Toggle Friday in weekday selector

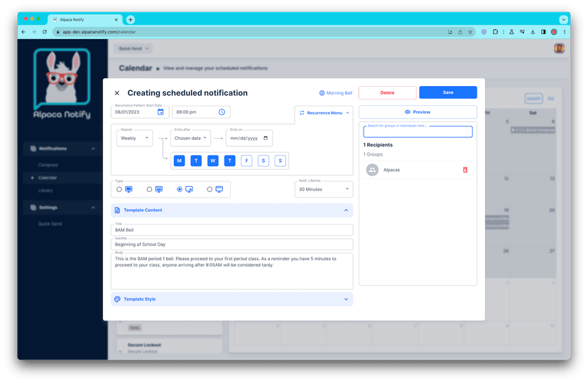(x=246, y=161)
